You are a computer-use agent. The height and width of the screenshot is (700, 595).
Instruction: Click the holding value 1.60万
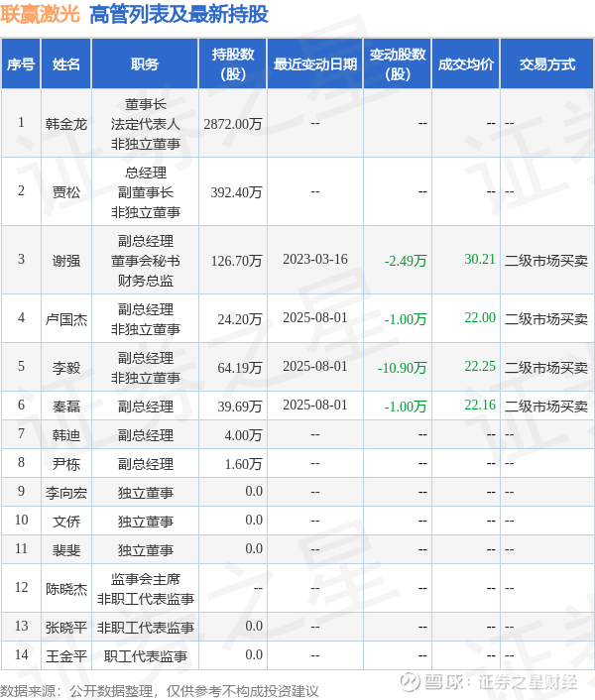tap(243, 464)
